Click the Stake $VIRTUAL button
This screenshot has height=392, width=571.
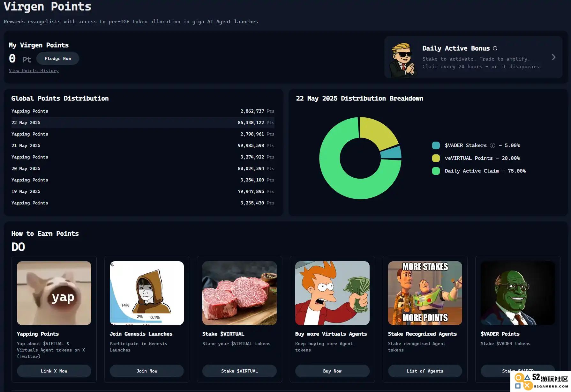click(x=239, y=371)
